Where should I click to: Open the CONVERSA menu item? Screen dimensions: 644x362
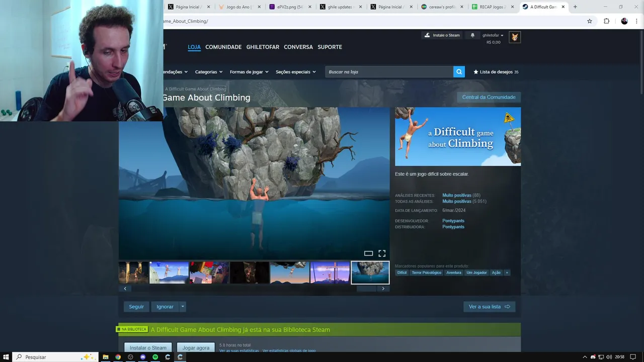(298, 47)
